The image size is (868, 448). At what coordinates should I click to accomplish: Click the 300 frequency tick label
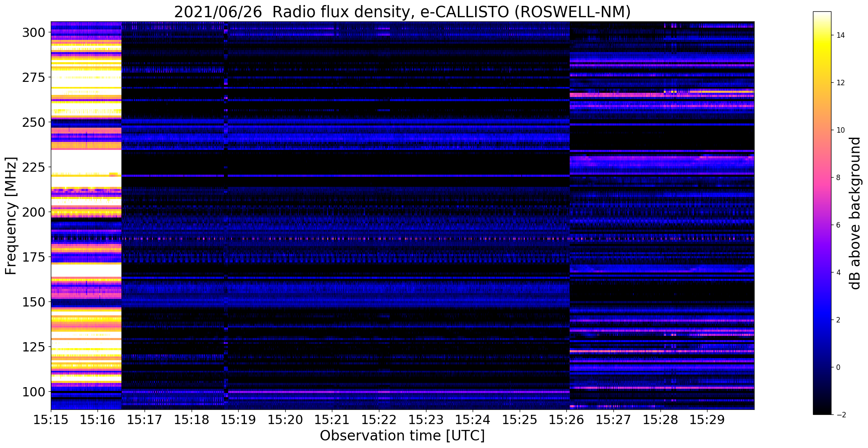click(34, 33)
